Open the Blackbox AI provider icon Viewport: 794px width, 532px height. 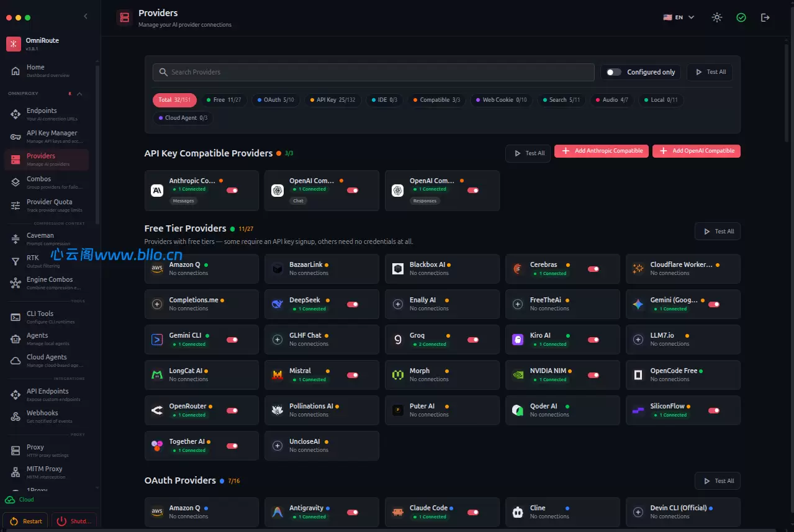pos(398,269)
